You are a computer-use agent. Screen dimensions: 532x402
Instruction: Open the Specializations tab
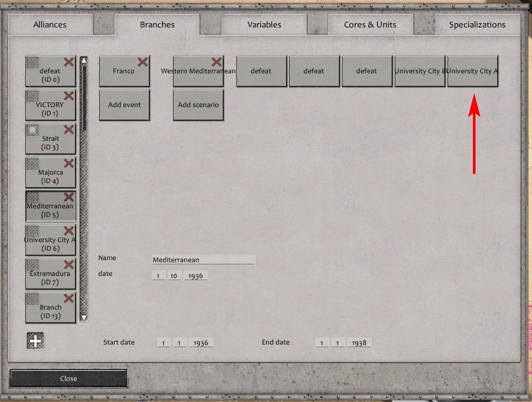[x=477, y=24]
